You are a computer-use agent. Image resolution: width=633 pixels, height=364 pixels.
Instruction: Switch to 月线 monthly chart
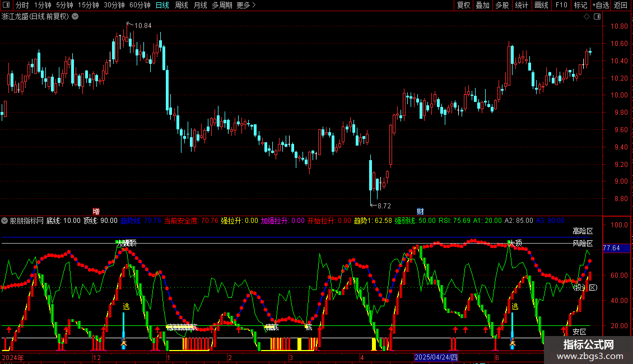200,5
